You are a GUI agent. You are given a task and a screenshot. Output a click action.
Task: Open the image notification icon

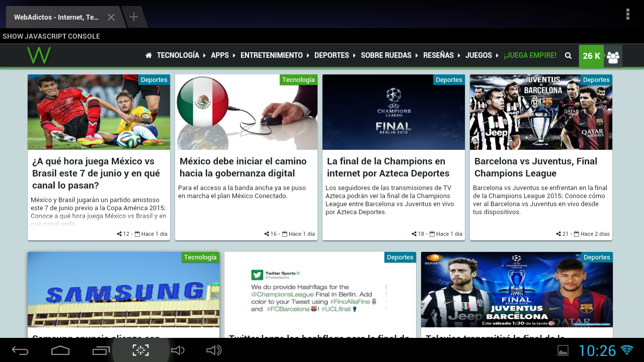pos(563,350)
